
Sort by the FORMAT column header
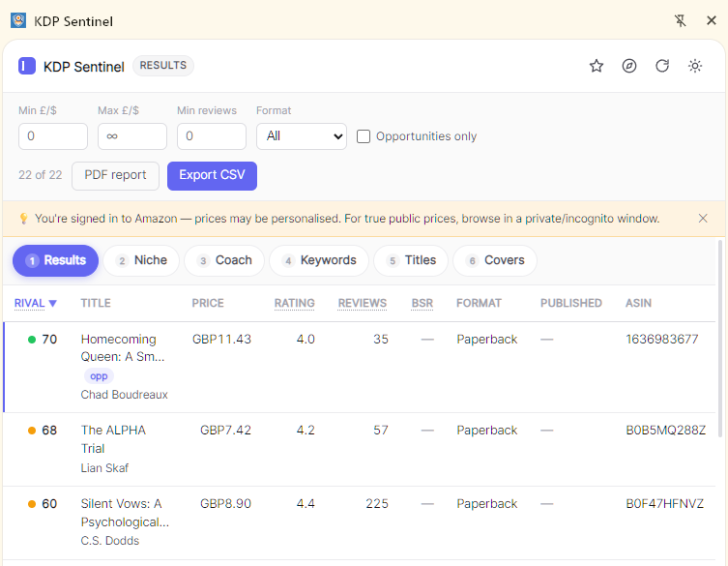pos(479,303)
